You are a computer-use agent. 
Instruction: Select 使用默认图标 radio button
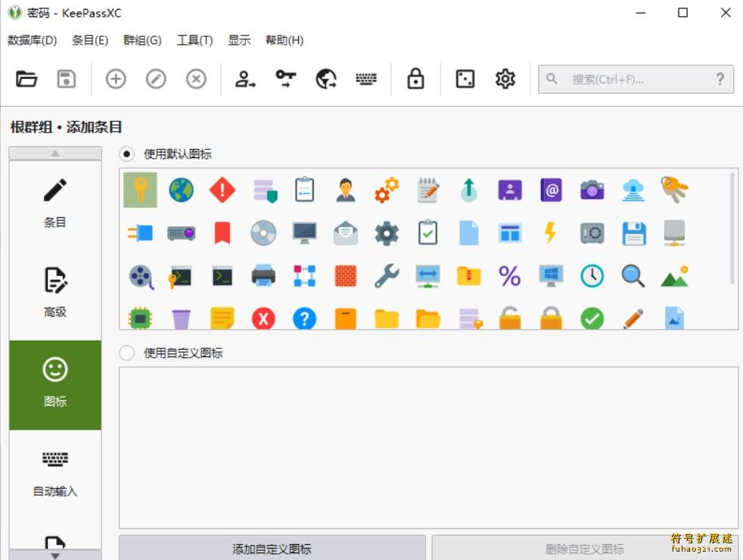pos(126,154)
